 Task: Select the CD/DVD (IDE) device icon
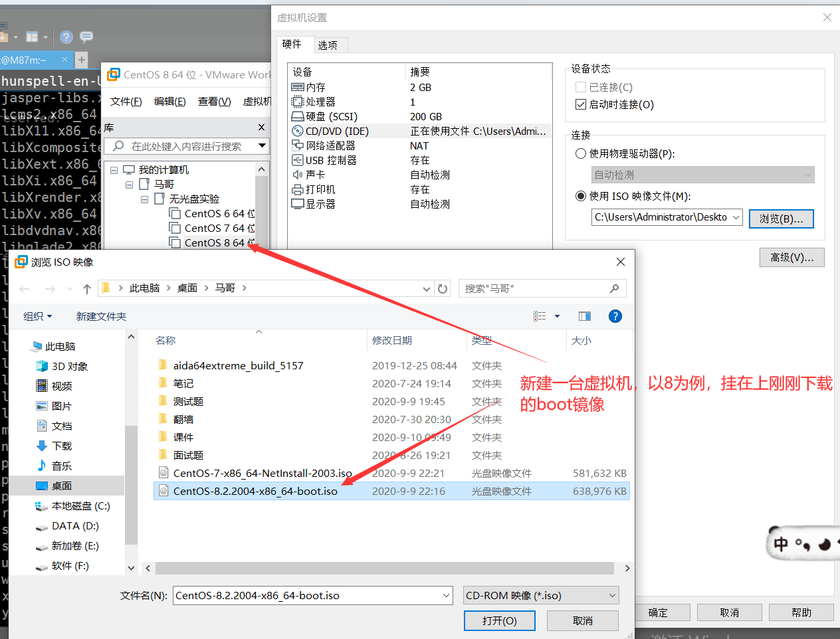click(298, 131)
